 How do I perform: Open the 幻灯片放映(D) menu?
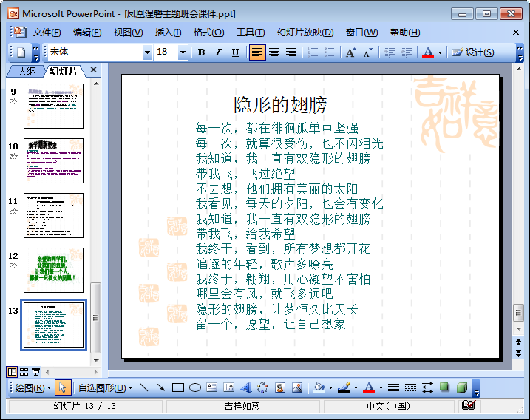[x=305, y=33]
